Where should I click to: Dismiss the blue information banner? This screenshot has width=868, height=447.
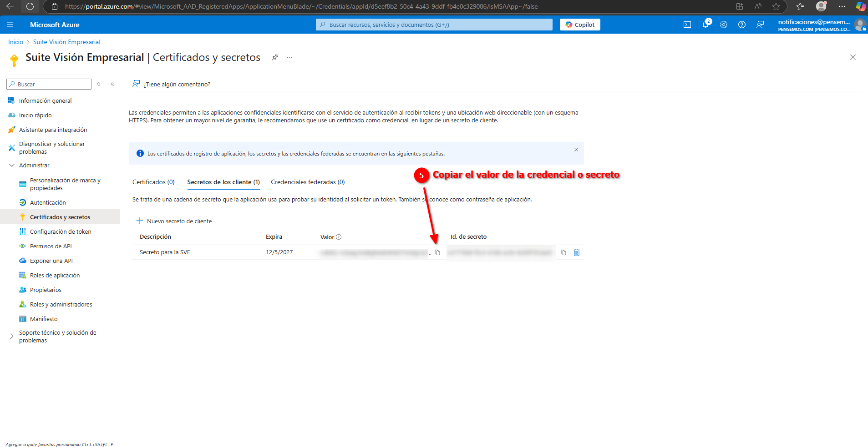point(576,150)
